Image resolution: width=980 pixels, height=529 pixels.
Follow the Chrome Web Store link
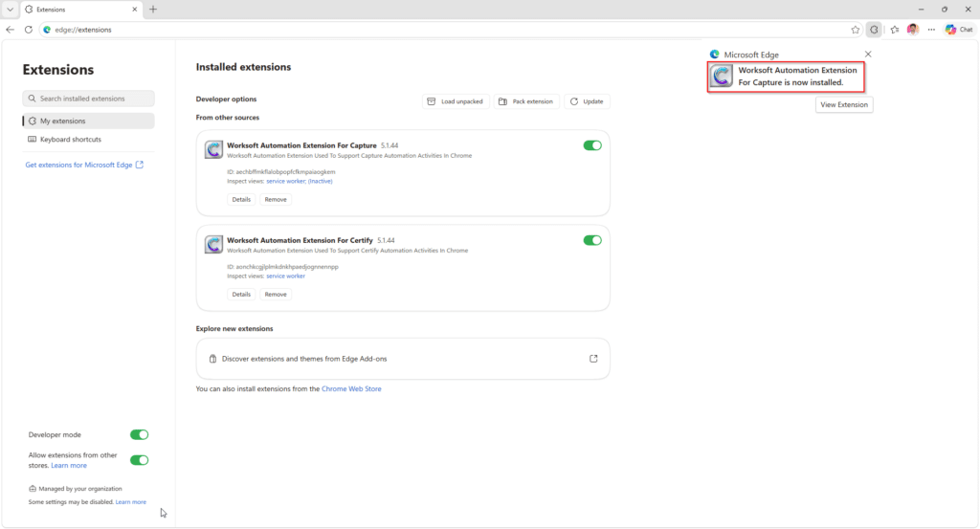point(351,388)
